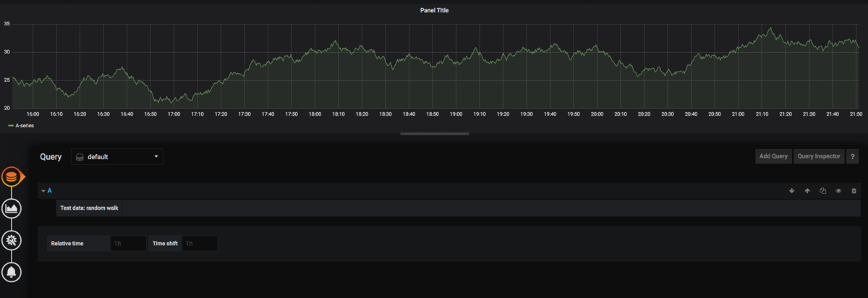Move query A down with arrow icon
The image size is (868, 298).
coord(791,191)
